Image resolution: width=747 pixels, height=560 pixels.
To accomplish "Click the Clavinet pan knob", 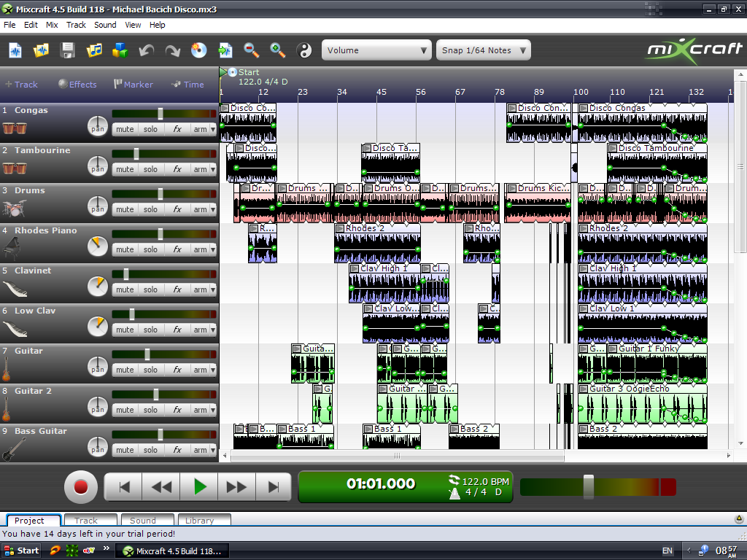I will (x=98, y=286).
